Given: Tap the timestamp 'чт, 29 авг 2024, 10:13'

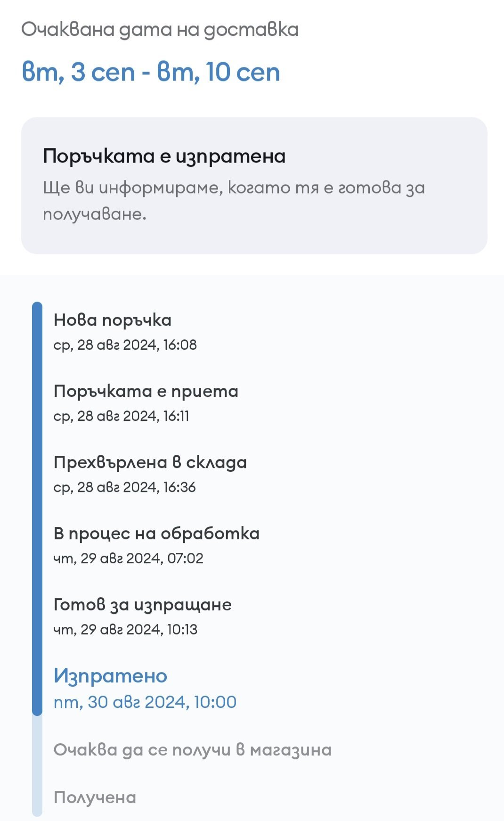Looking at the screenshot, I should click(x=125, y=630).
